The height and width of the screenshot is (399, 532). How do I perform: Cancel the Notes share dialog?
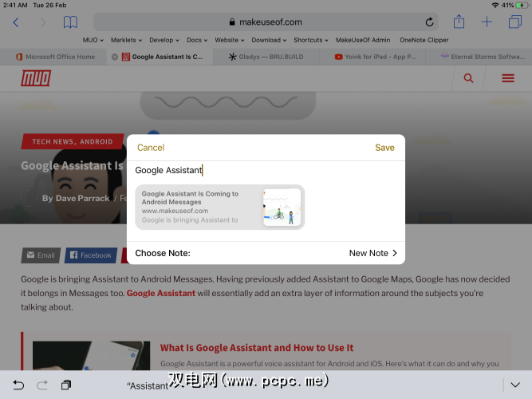click(151, 148)
